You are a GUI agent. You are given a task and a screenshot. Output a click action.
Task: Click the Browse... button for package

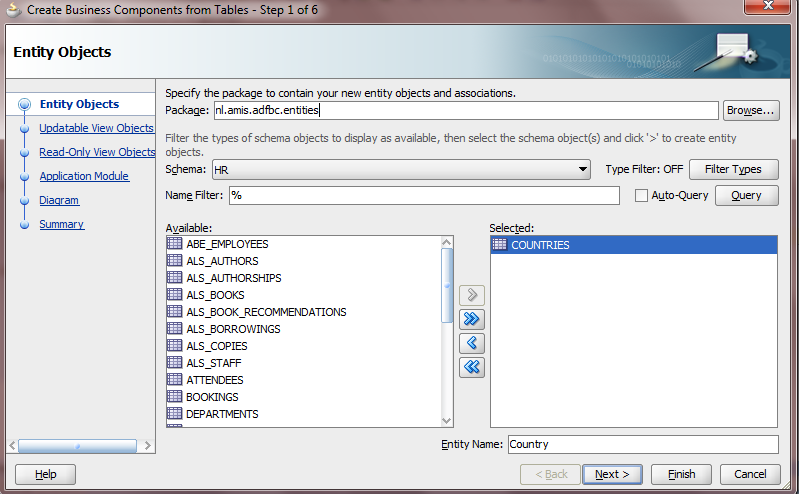[751, 110]
